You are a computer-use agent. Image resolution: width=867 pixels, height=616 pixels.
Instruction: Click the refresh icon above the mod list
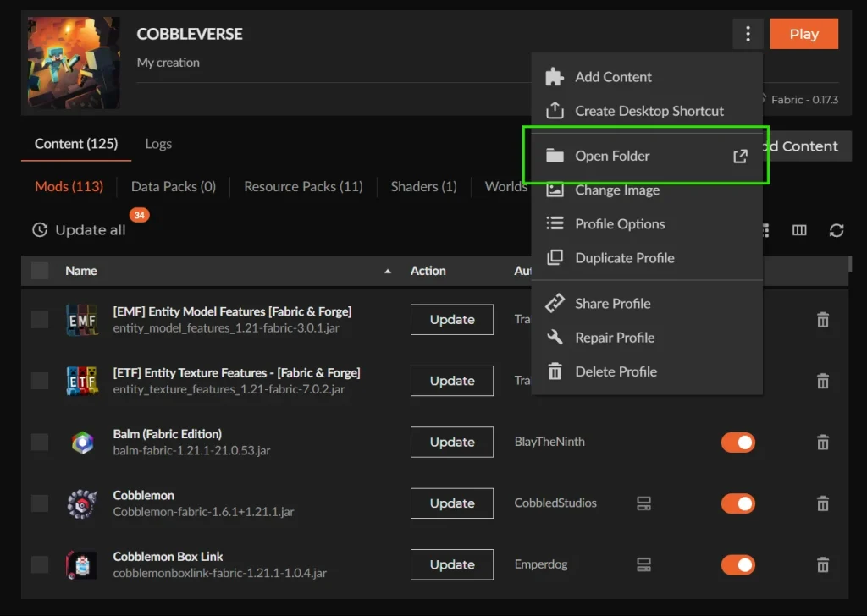pyautogui.click(x=837, y=230)
